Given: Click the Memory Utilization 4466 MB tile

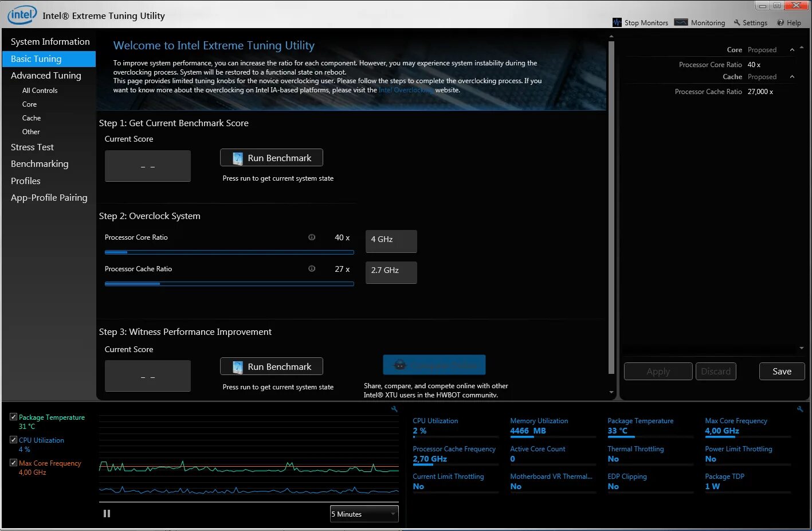Looking at the screenshot, I should tap(552, 426).
